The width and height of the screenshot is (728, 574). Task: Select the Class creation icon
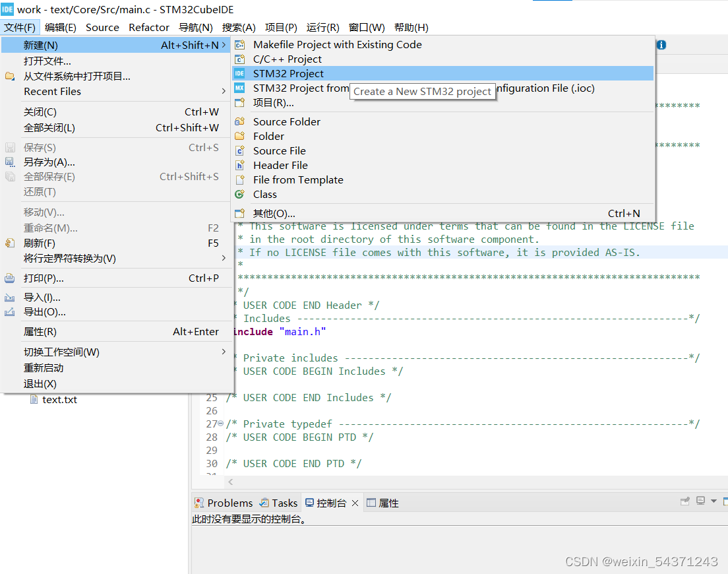pos(240,194)
